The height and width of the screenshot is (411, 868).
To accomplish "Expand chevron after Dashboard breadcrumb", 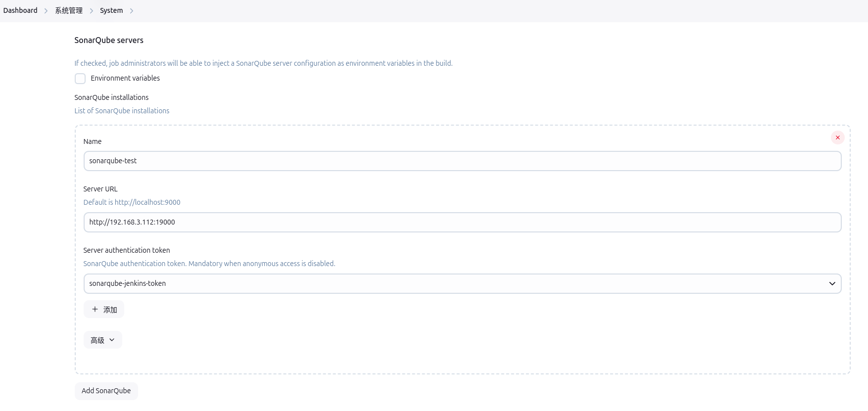I will (x=46, y=11).
